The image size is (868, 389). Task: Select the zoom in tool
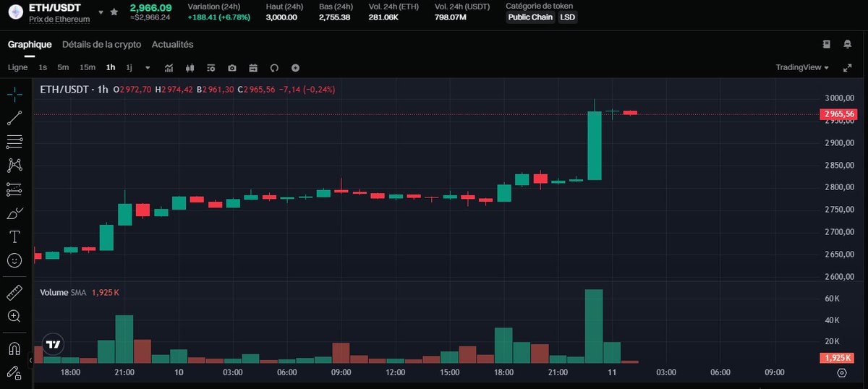(14, 316)
